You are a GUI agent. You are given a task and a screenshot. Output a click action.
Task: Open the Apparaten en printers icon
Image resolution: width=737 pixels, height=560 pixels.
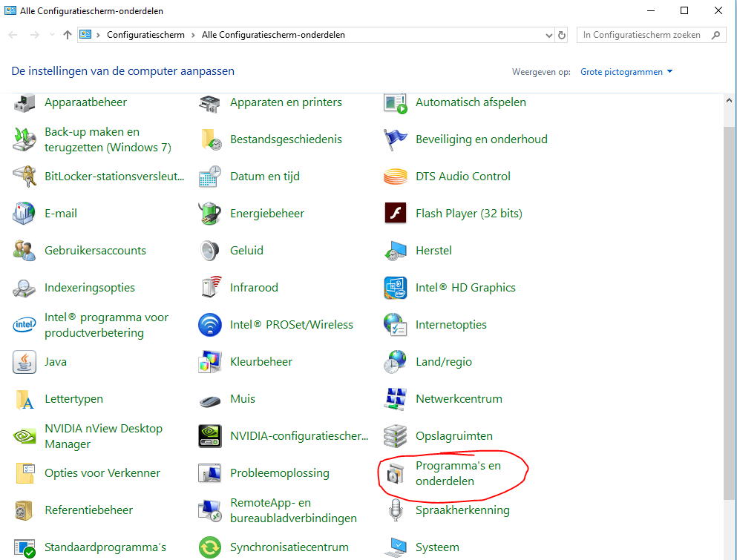click(x=209, y=103)
